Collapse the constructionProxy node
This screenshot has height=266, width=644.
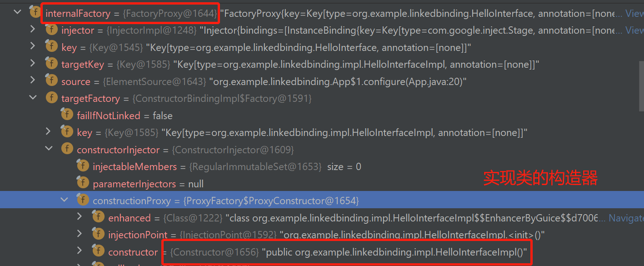(x=64, y=199)
